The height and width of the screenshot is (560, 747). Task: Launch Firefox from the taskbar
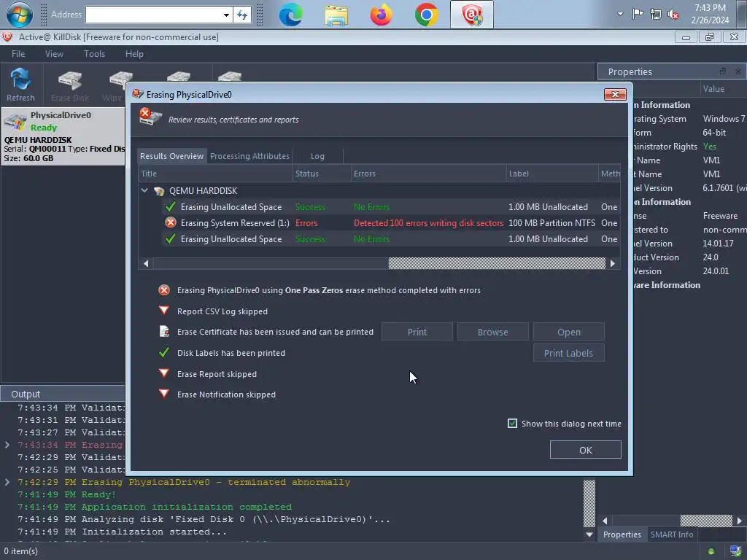[x=381, y=15]
